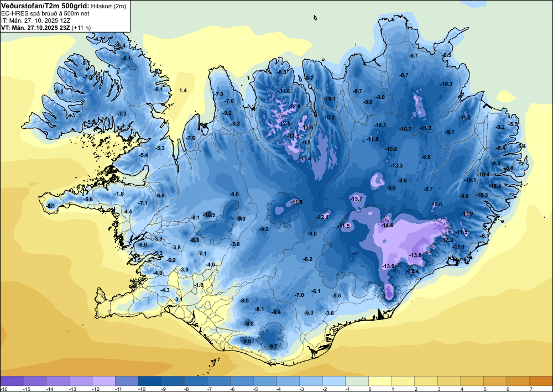
Task: Click the -9.1 temperature value
Action: tap(450, 132)
